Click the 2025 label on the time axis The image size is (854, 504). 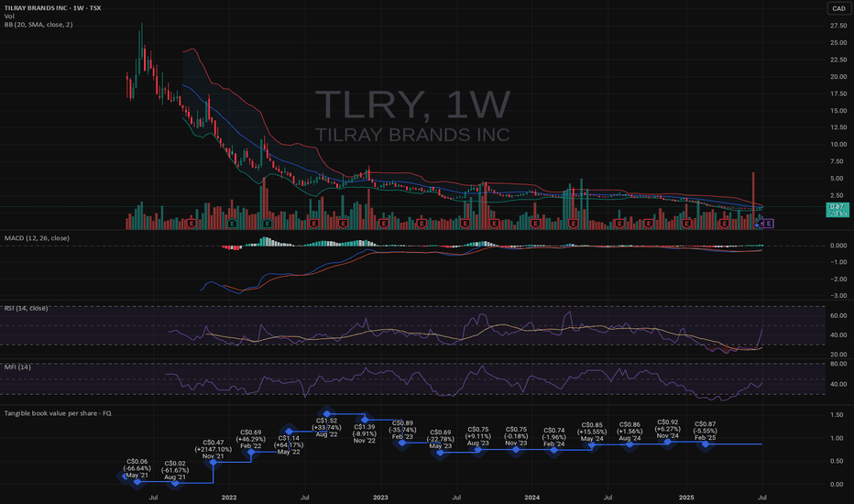pos(686,498)
